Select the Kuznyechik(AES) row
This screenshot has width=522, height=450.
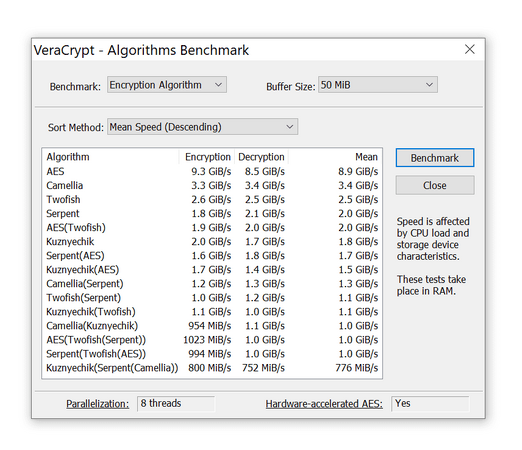(x=212, y=269)
